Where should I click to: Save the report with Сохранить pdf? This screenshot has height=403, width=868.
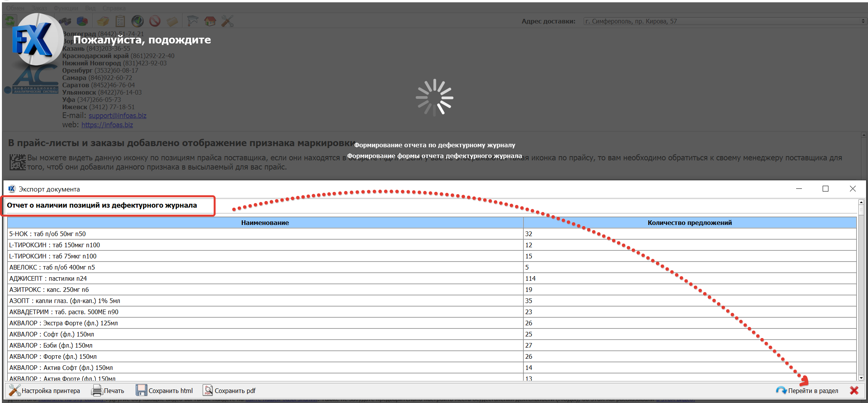(229, 391)
